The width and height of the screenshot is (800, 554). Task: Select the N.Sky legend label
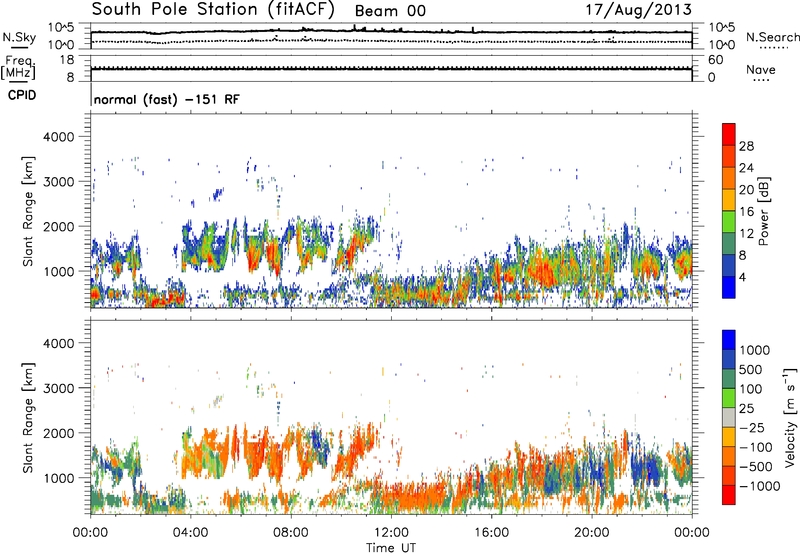19,37
